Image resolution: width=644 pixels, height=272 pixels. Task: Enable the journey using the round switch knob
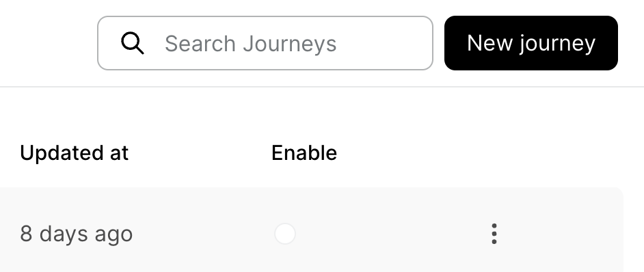point(285,234)
